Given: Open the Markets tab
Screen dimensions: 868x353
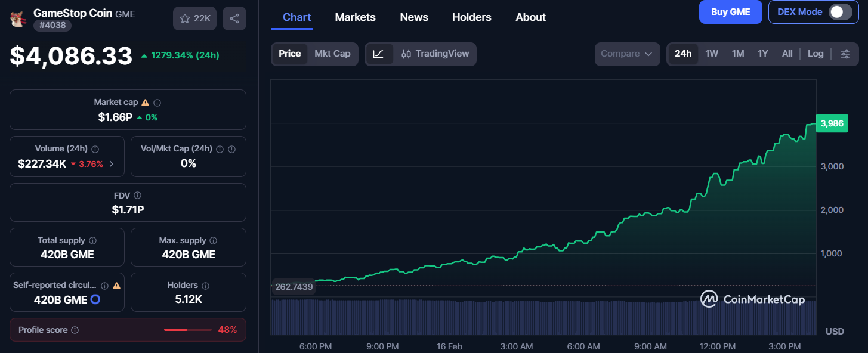Looking at the screenshot, I should click(356, 17).
